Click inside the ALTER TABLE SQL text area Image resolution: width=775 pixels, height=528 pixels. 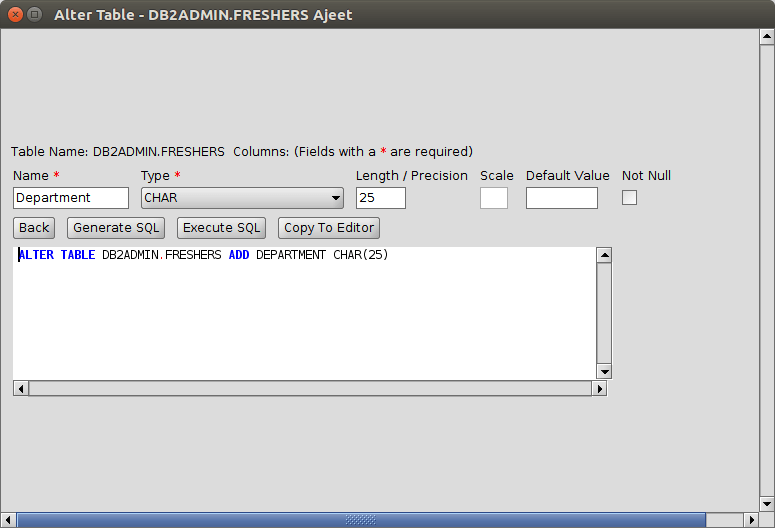pos(300,310)
